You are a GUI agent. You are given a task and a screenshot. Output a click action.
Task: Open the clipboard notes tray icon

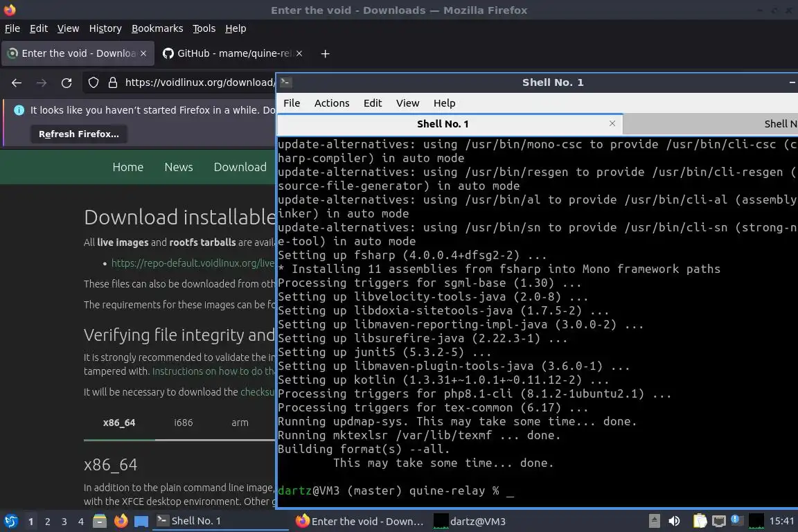(x=700, y=521)
